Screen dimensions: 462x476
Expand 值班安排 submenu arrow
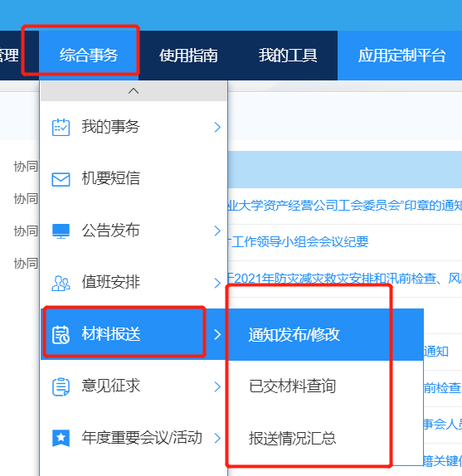(217, 283)
